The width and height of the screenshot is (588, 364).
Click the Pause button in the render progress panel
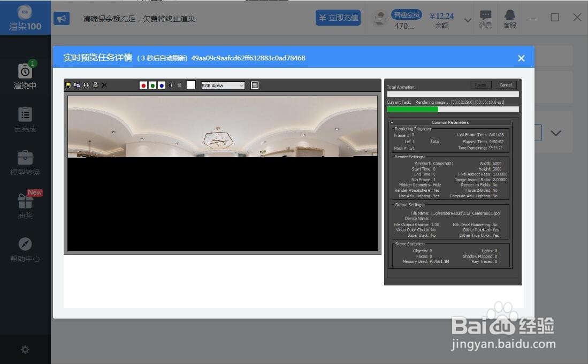480,85
